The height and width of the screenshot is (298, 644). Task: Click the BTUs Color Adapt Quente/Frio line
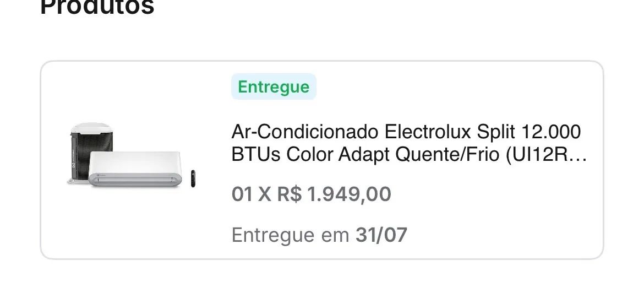409,155
